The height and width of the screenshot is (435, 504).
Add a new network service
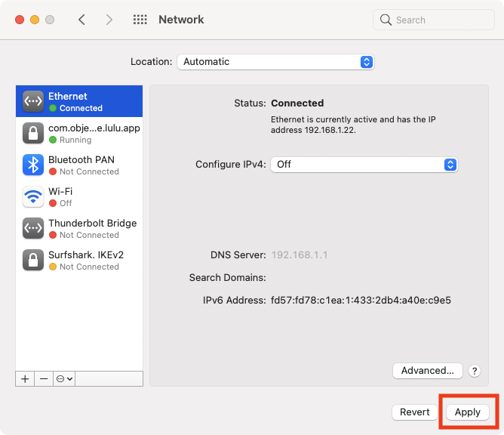tap(25, 378)
